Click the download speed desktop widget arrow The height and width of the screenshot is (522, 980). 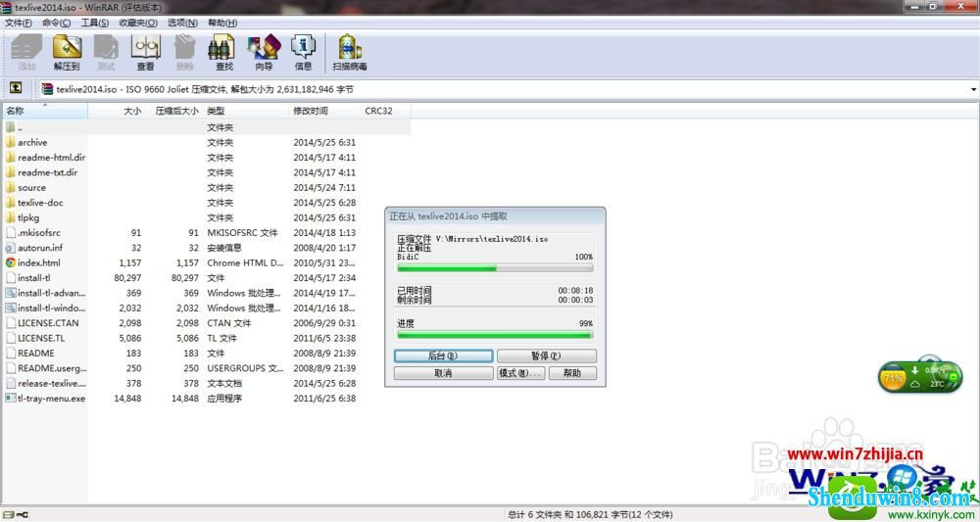click(915, 370)
